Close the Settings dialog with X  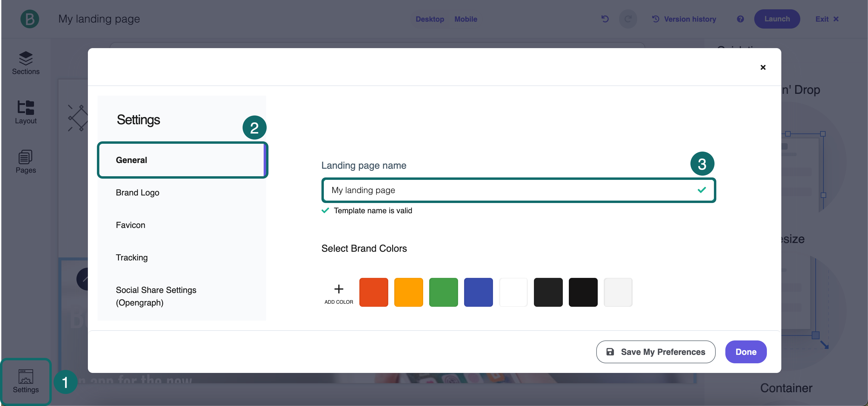tap(763, 67)
